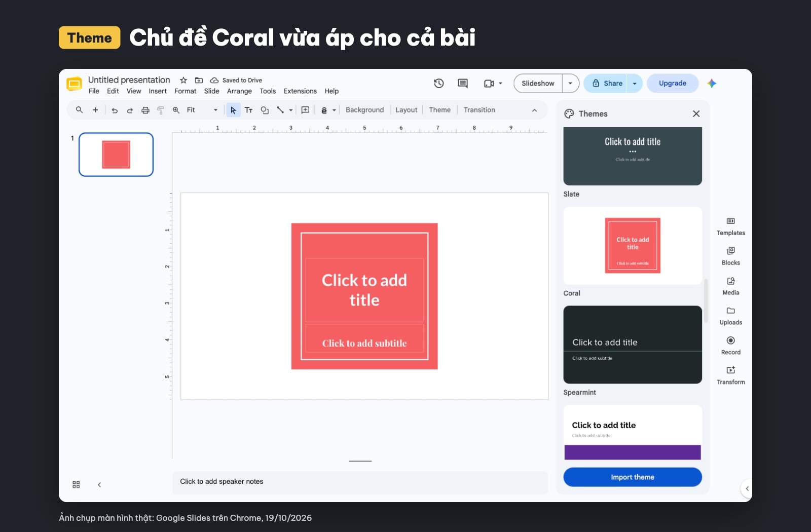Screen dimensions: 811x532
Task: Star the Untitled presentation
Action: pyautogui.click(x=183, y=80)
